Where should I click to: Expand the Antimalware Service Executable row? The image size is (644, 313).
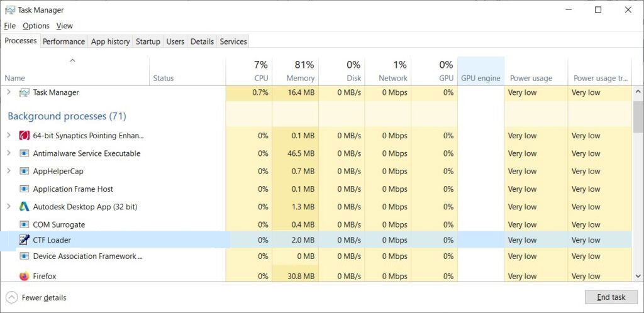(9, 153)
